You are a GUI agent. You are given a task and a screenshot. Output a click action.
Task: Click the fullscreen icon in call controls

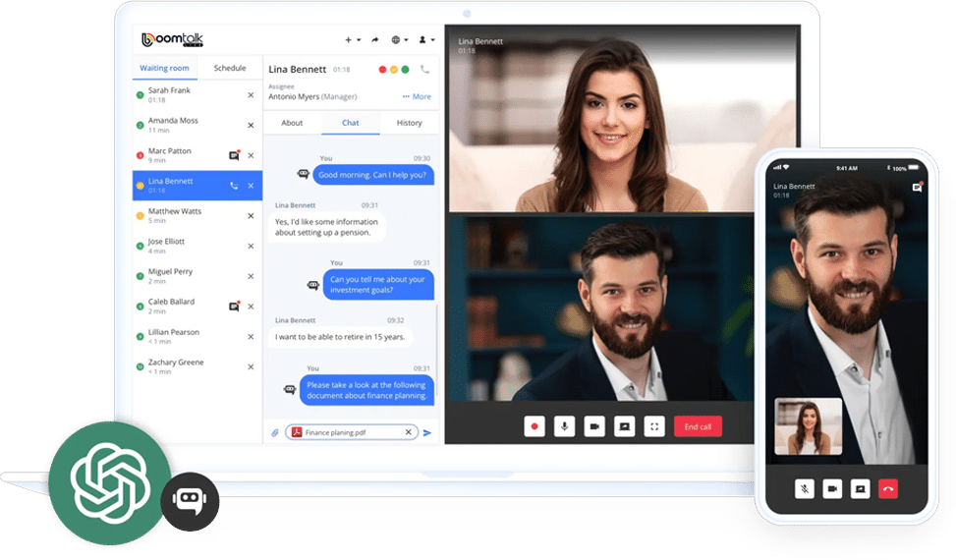coord(655,426)
